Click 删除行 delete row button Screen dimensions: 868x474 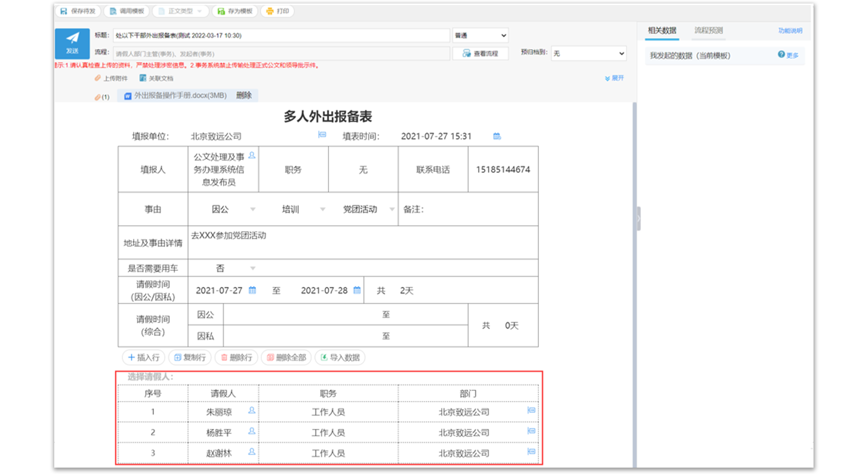point(236,357)
